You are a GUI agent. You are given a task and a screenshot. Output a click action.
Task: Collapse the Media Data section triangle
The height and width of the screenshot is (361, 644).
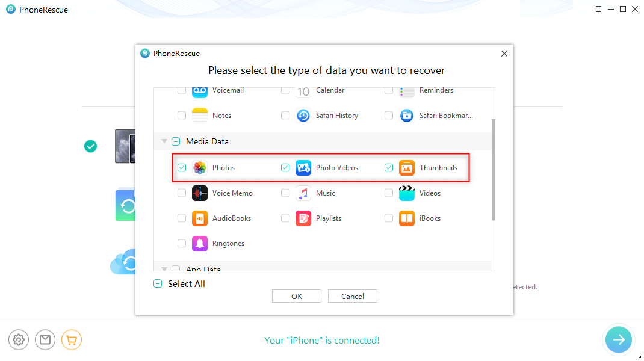click(x=164, y=141)
